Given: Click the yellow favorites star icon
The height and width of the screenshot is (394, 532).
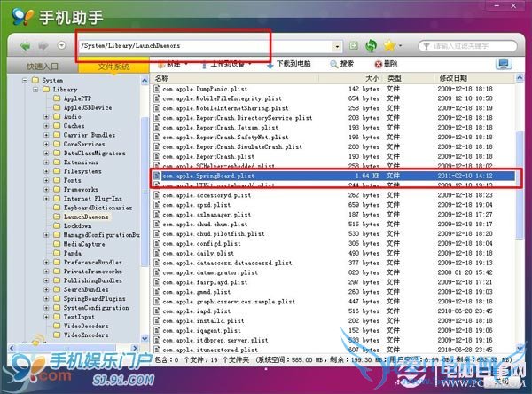Looking at the screenshot, I should click(x=390, y=45).
